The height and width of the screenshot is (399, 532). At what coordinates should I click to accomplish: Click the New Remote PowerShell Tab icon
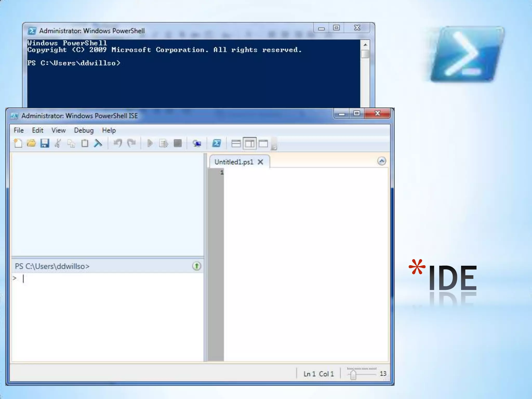pos(197,143)
